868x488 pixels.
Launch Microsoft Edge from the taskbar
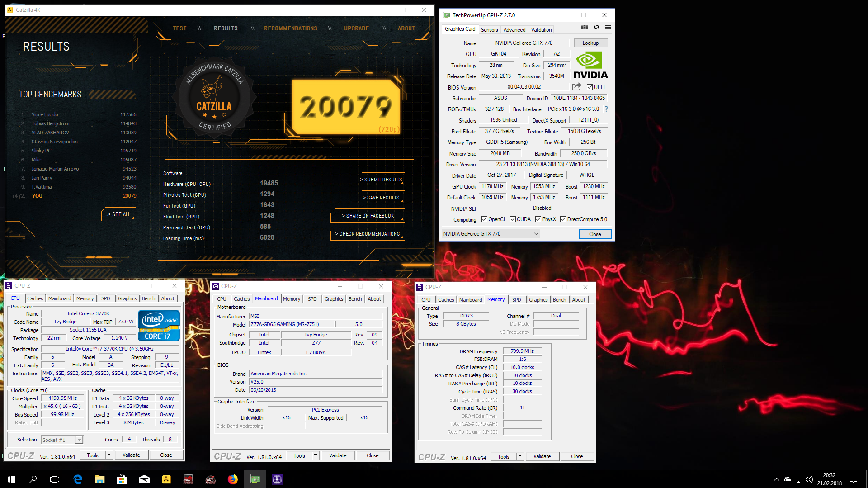coord(78,479)
